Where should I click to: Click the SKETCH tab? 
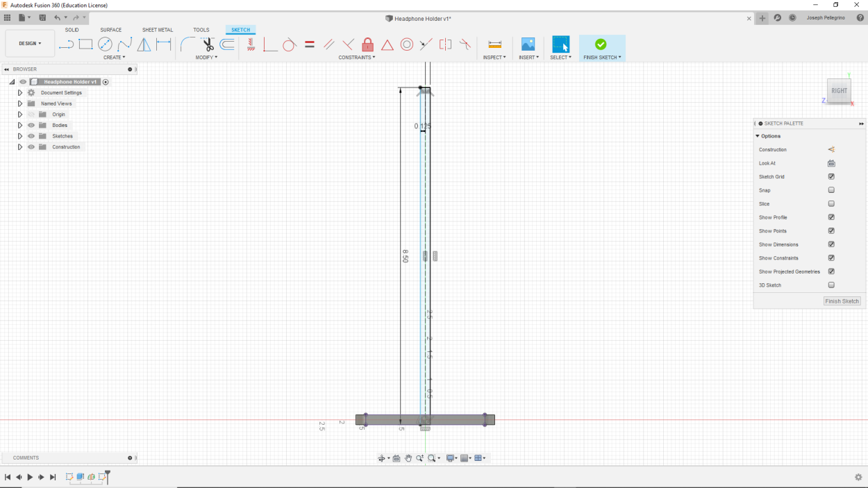point(241,30)
